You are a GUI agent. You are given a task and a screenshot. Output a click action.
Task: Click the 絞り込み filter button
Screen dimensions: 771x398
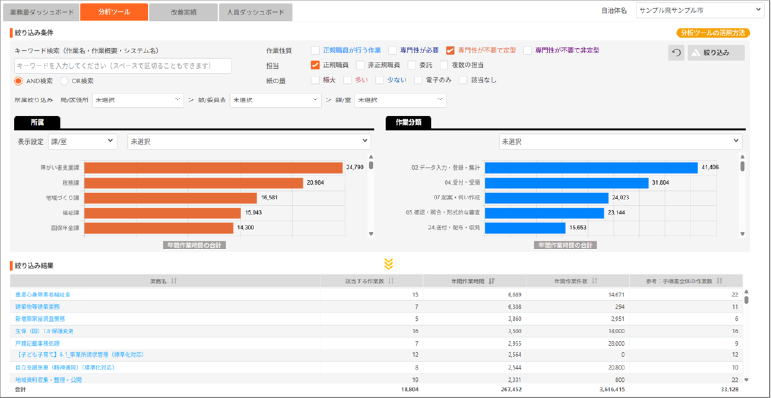coord(716,53)
